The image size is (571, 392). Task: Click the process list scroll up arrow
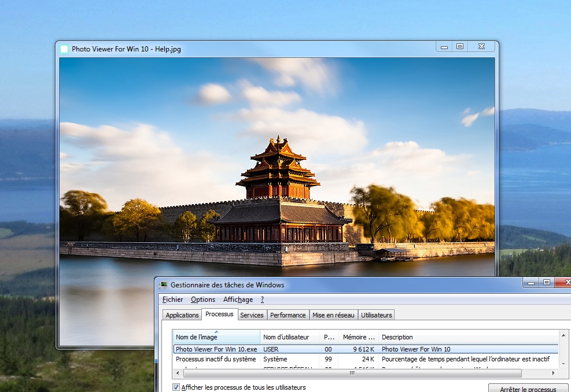pyautogui.click(x=563, y=335)
